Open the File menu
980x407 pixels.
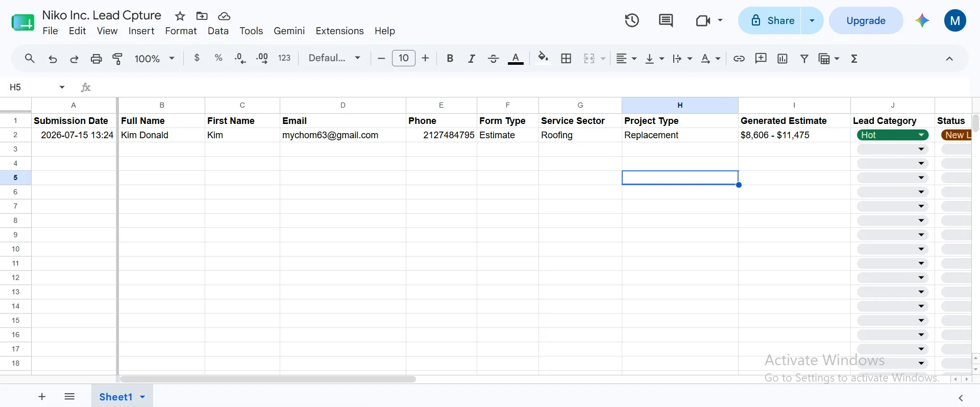pyautogui.click(x=50, y=31)
